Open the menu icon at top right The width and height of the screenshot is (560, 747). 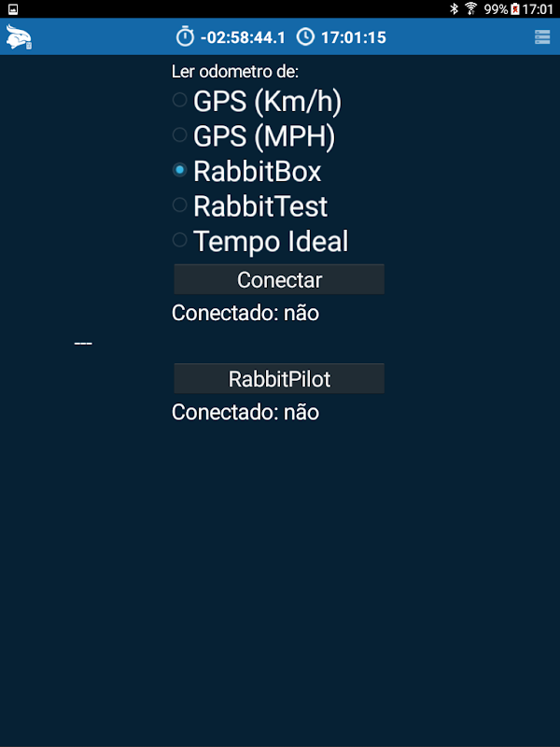click(x=542, y=37)
